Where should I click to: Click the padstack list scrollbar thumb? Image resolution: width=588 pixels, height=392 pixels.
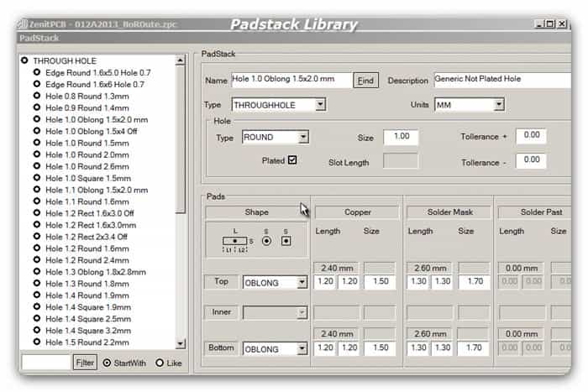click(181, 139)
